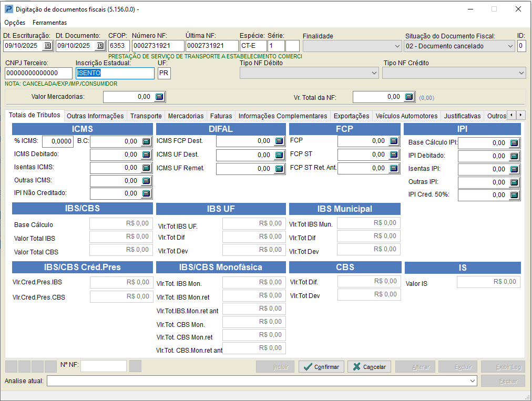Open the Ferramentas menu
Viewport: 532px width, 401px height.
click(x=49, y=23)
